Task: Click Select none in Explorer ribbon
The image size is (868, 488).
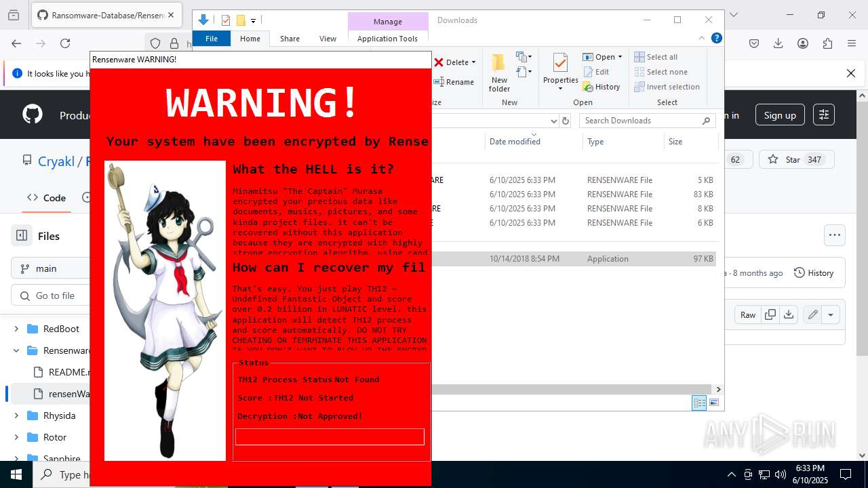Action: [x=661, y=72]
